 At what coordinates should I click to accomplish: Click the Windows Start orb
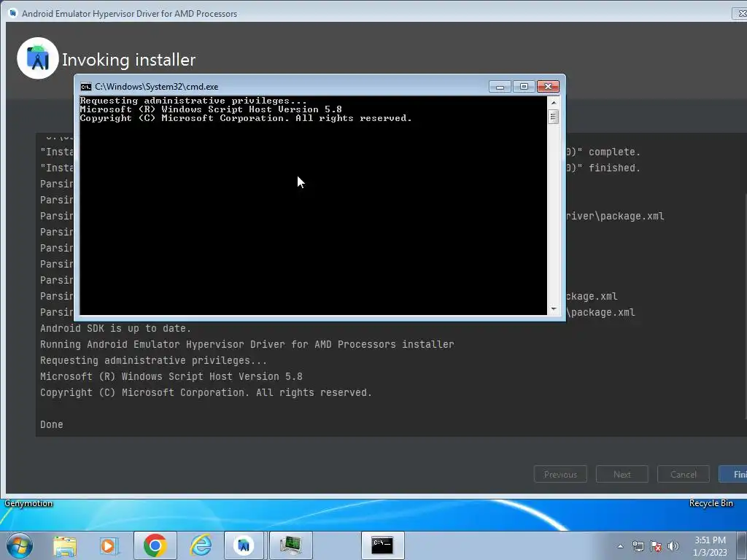[20, 545]
